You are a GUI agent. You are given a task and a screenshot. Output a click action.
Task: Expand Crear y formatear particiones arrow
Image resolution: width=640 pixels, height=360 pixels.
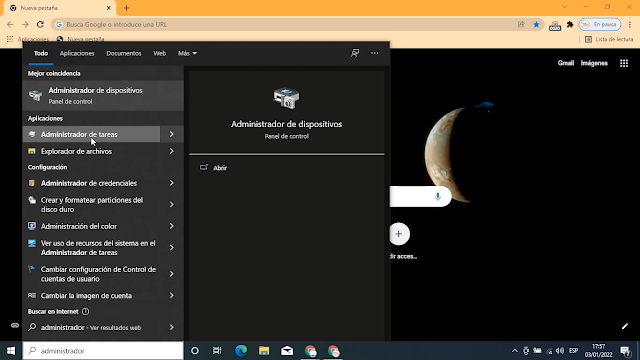click(172, 204)
